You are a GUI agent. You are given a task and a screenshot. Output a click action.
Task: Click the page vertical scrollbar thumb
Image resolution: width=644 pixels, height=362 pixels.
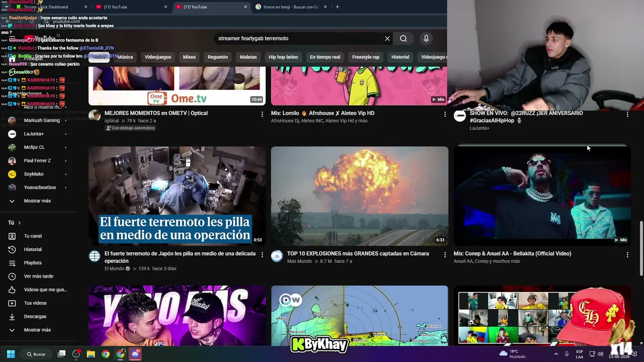click(641, 248)
